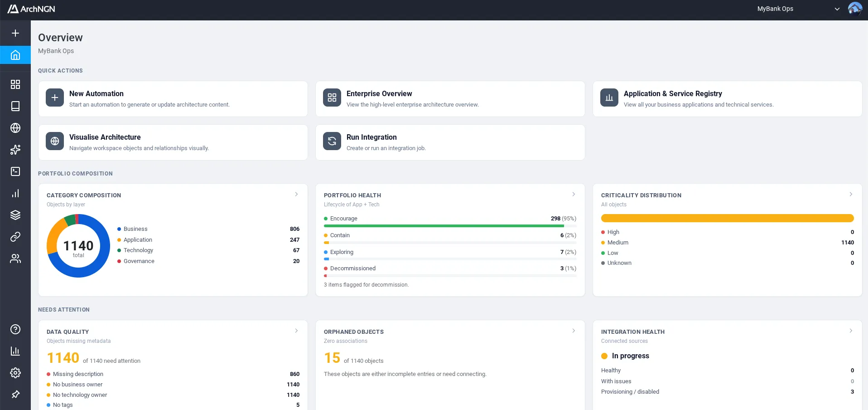The height and width of the screenshot is (410, 868).
Task: Click the 3 items flagged for decommission note
Action: pyautogui.click(x=366, y=285)
